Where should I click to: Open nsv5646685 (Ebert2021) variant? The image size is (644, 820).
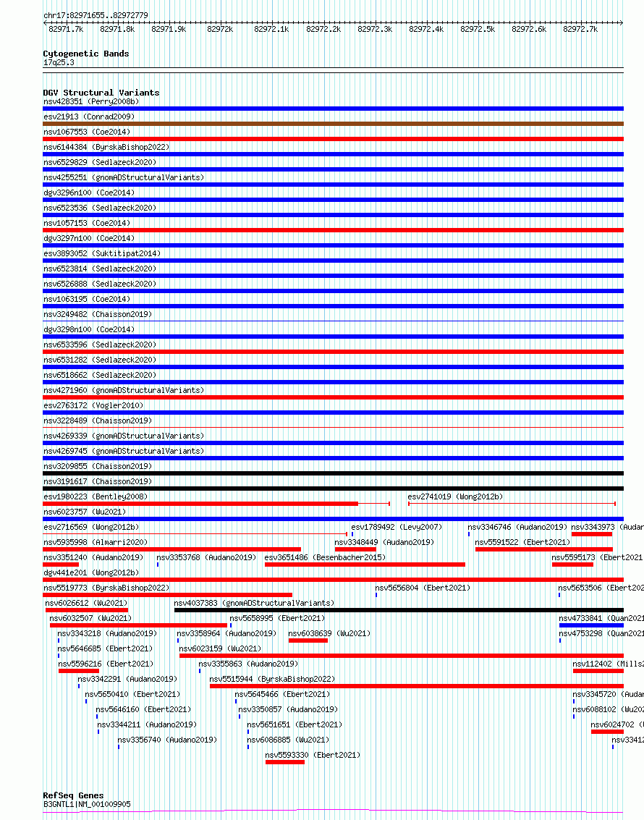pos(105,648)
